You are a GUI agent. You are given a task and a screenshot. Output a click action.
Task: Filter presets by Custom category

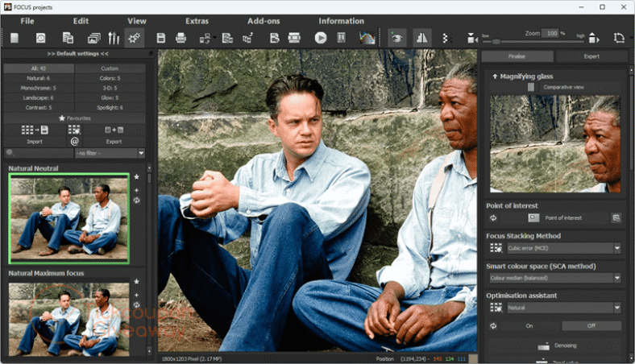[110, 68]
